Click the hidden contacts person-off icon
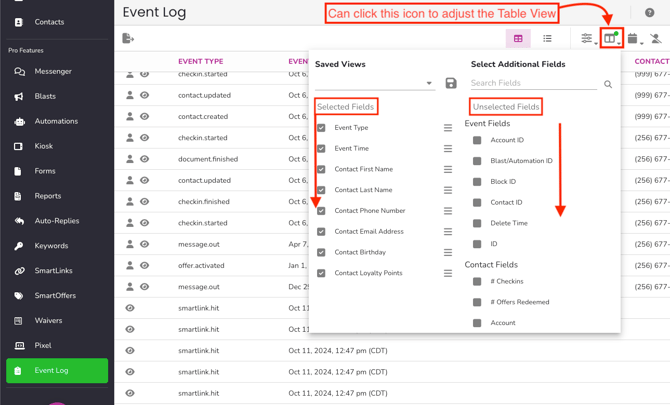Image resolution: width=670 pixels, height=405 pixels. click(655, 39)
